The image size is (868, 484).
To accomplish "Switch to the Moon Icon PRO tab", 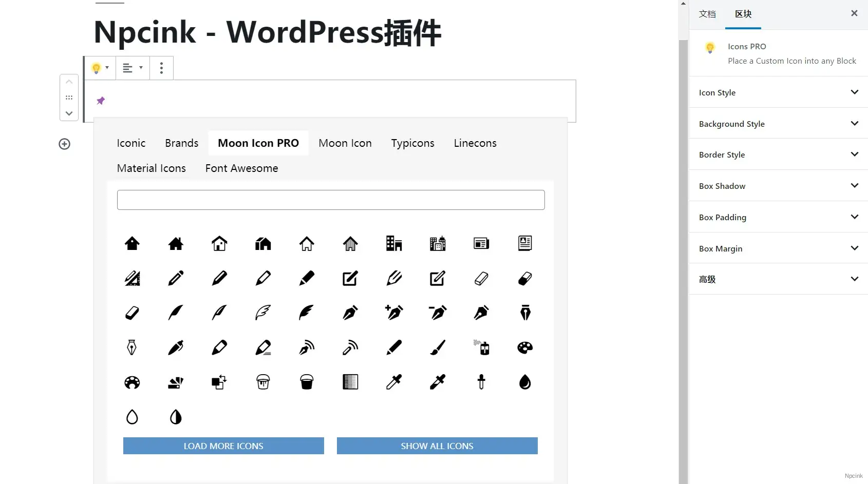I will click(x=258, y=143).
